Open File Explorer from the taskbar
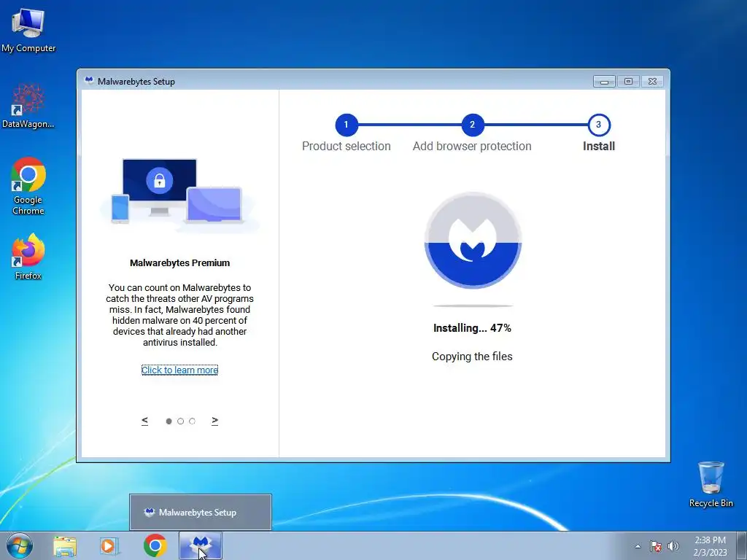The image size is (747, 560). (x=65, y=546)
